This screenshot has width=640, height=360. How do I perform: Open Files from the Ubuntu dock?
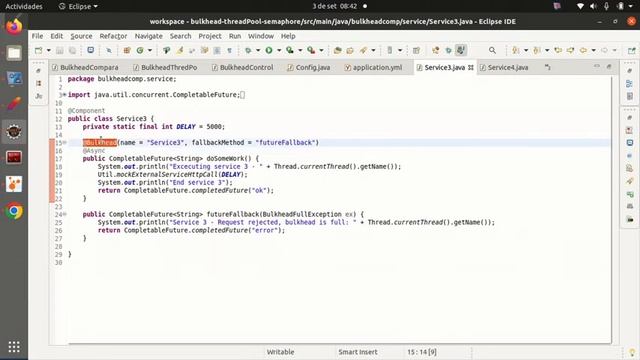pos(14,53)
